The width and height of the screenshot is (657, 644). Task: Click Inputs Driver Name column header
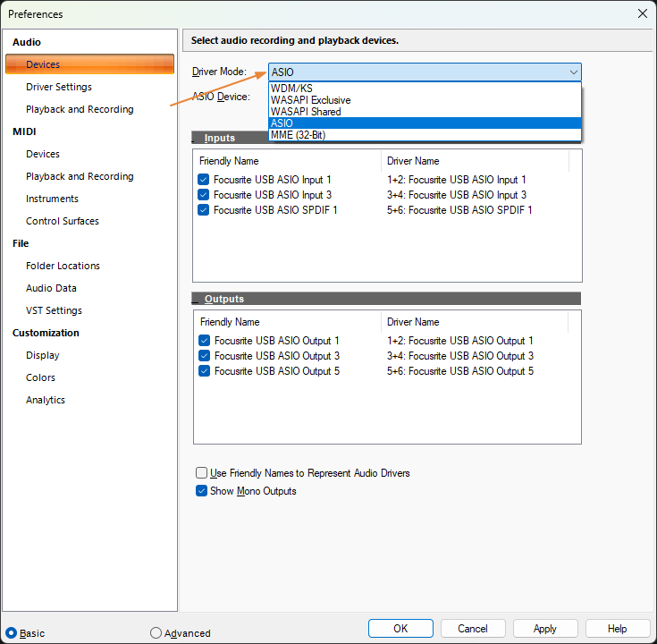coord(475,161)
